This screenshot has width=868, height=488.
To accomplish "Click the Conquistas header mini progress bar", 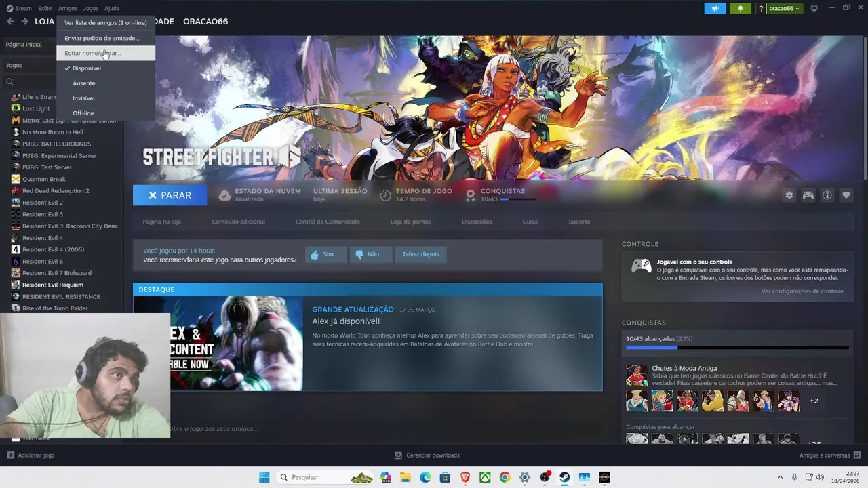I will 518,199.
